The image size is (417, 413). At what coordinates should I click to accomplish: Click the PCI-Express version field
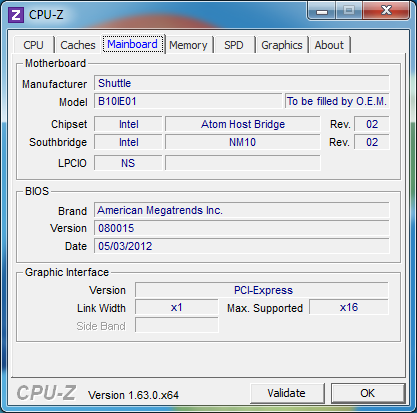(x=262, y=290)
